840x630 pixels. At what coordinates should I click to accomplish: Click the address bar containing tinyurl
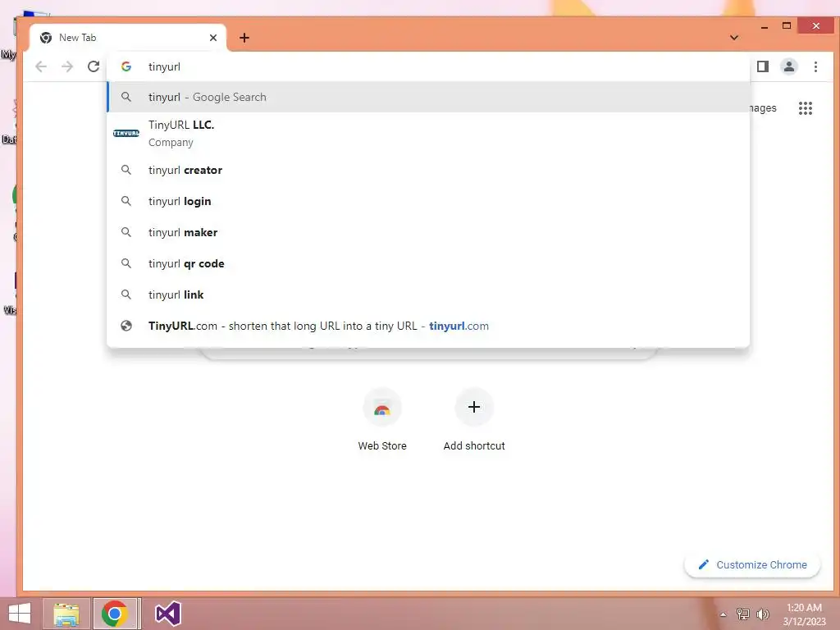pyautogui.click(x=427, y=66)
